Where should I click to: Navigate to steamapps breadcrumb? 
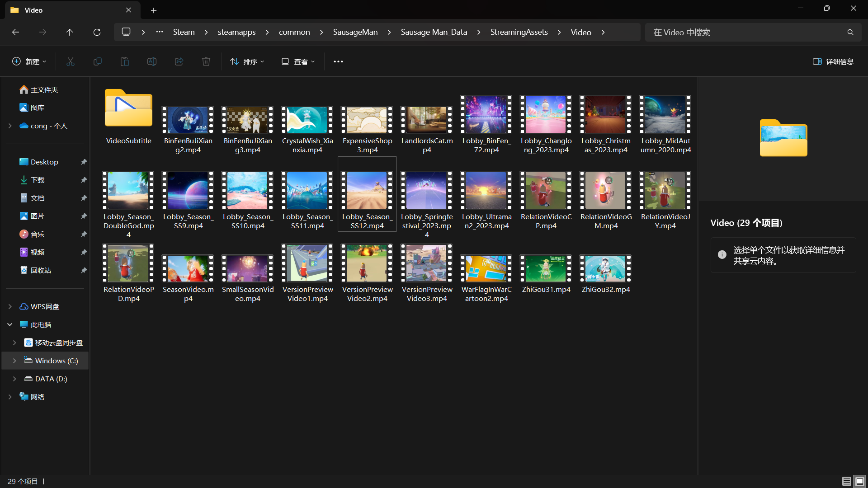click(236, 32)
